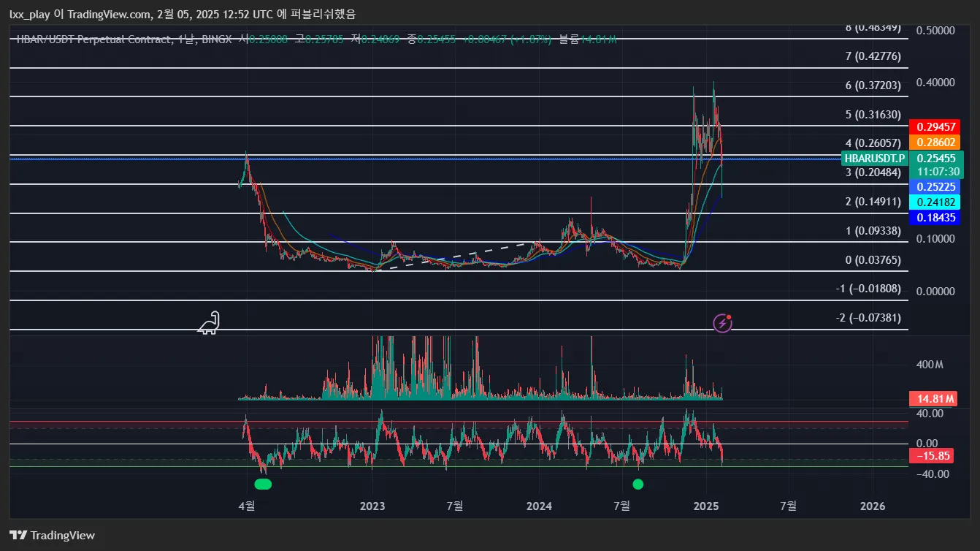
Task: Click the Fibonacci level 8 (0.48349) label
Action: coord(873,27)
